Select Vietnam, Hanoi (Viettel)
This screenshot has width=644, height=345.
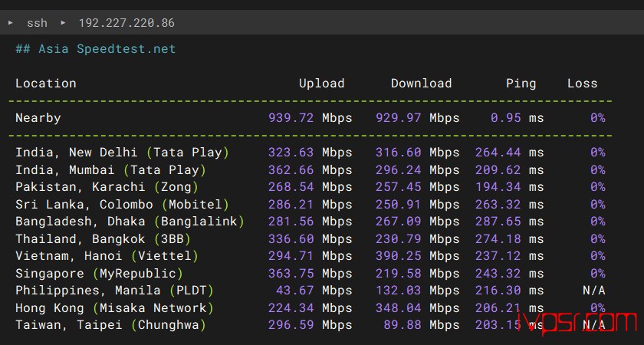coord(107,256)
